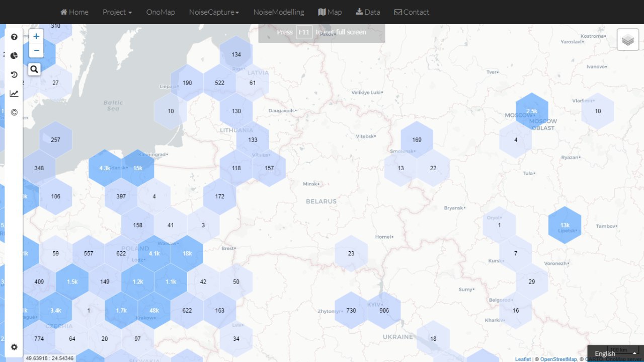Select the 61 hexagon in Latvia
Screen dimensions: 644x362
click(253, 83)
